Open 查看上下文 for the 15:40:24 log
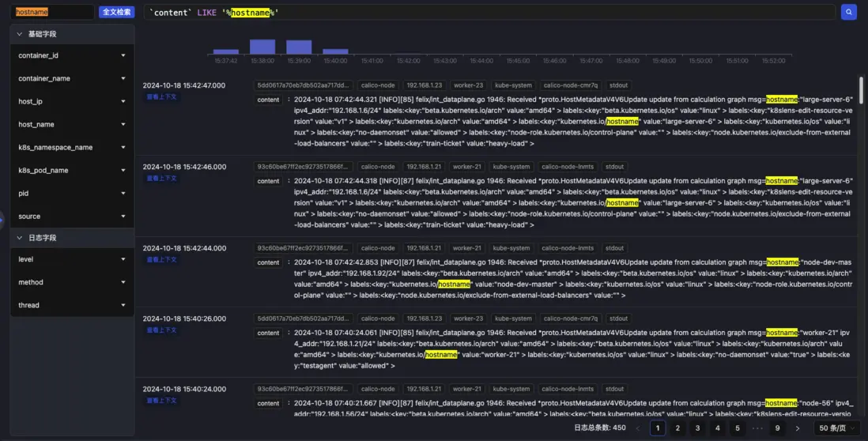This screenshot has width=868, height=441. point(161,400)
